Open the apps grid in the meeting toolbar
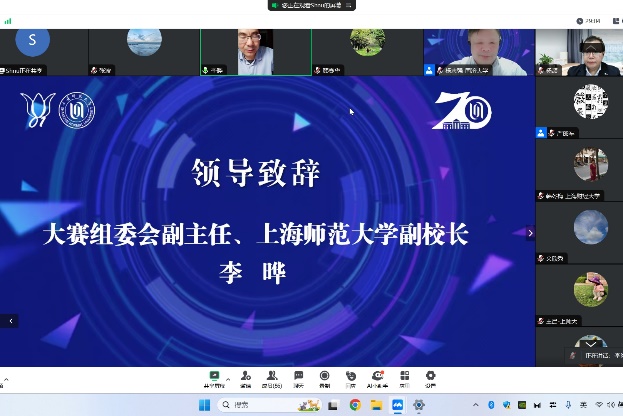The image size is (623, 416). click(x=404, y=379)
